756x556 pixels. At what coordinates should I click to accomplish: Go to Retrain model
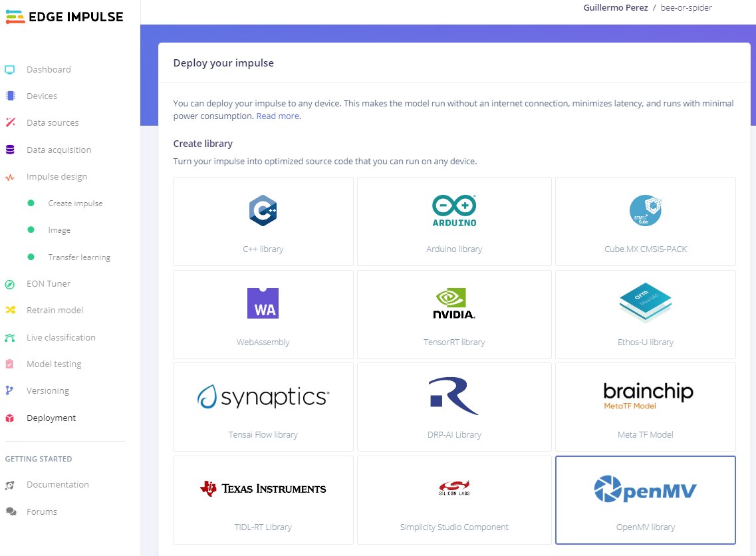click(55, 310)
